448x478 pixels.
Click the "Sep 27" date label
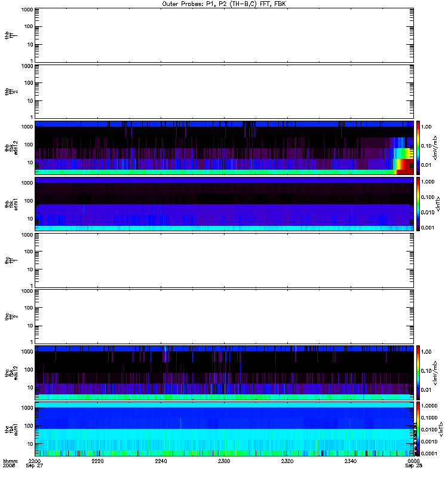tap(35, 465)
